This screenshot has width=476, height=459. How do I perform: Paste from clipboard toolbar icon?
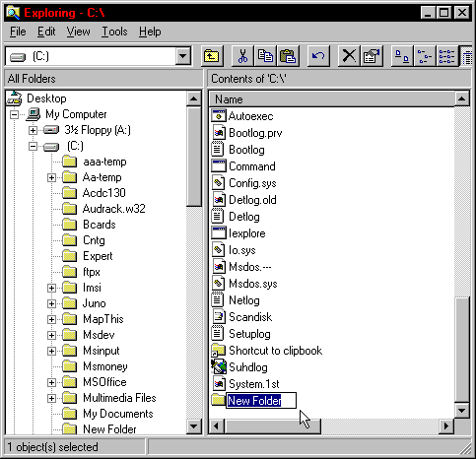pyautogui.click(x=288, y=56)
